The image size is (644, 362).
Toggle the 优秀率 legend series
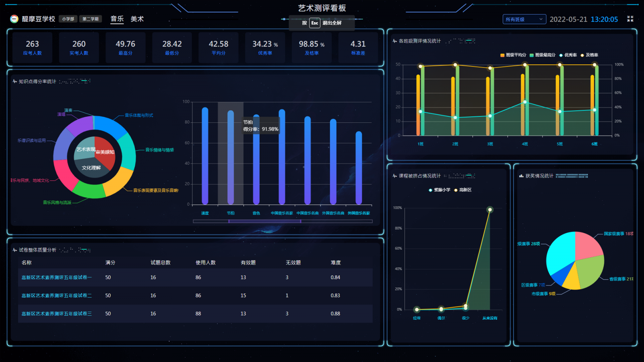tap(568, 55)
